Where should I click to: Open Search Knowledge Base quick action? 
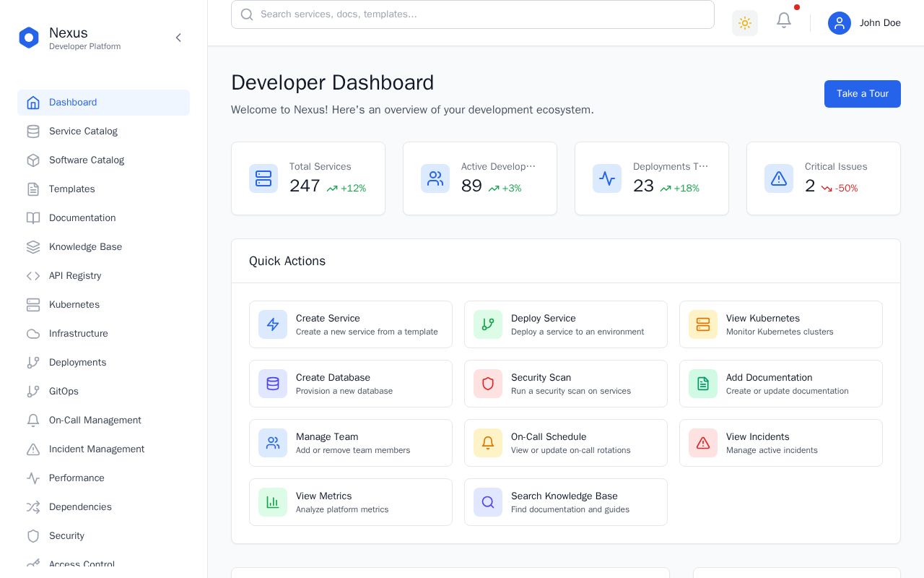566,502
